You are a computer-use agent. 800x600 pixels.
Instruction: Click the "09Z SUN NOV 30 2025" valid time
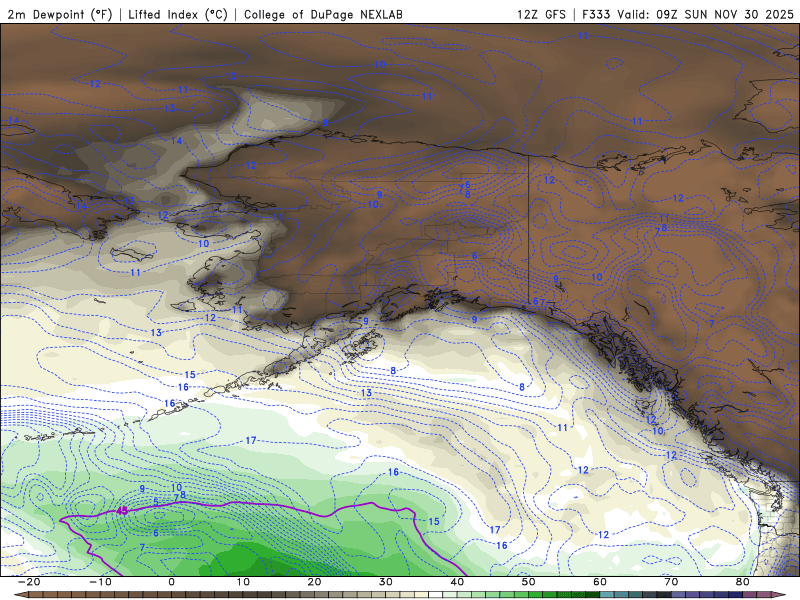pyautogui.click(x=724, y=14)
